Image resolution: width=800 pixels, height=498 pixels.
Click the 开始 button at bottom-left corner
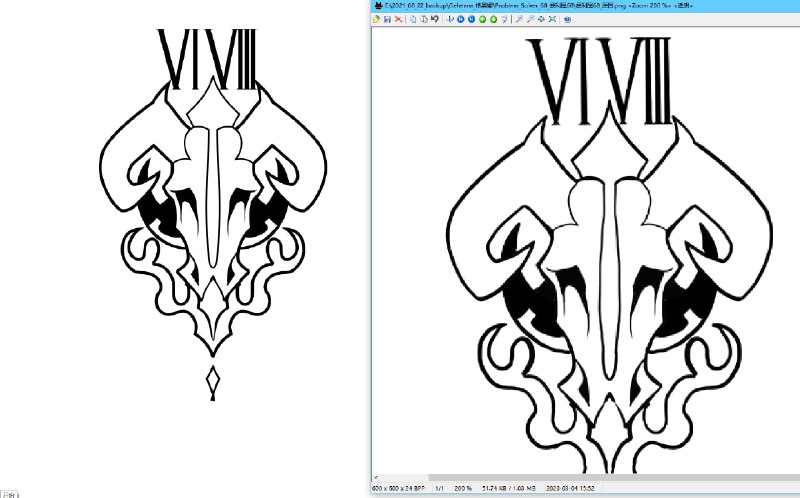tap(7, 494)
